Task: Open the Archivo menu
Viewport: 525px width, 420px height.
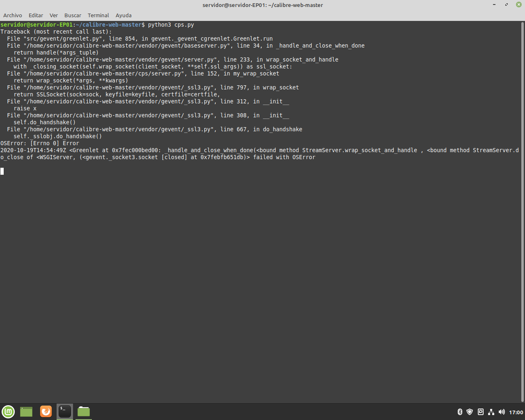Action: 13,15
